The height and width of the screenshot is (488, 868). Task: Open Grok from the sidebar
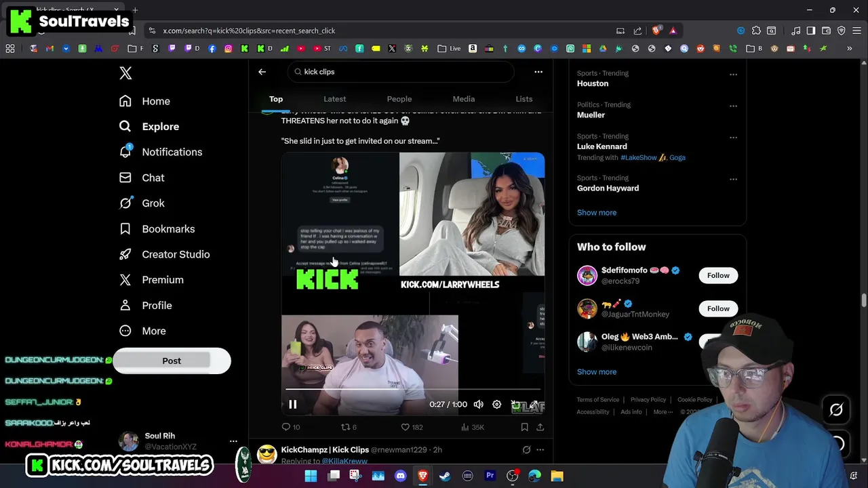(x=142, y=203)
